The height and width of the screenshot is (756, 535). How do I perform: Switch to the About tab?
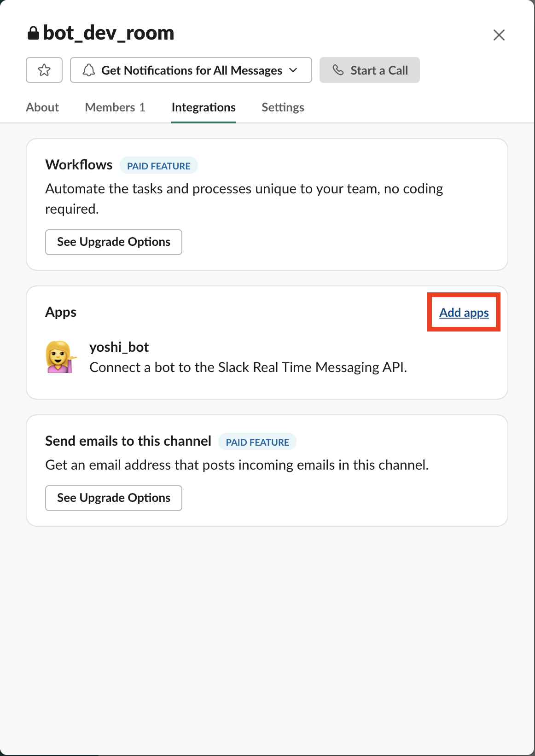point(42,107)
